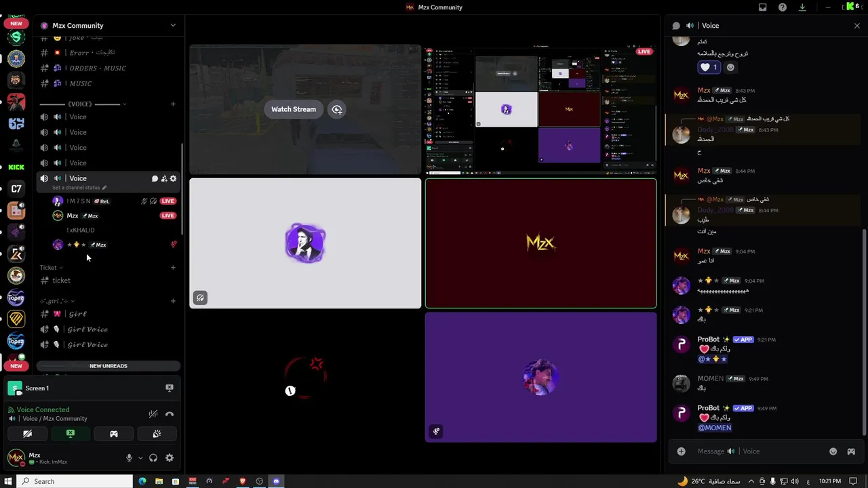Viewport: 868px width, 488px height.
Task: Open noise suppression settings
Action: [x=153, y=413]
